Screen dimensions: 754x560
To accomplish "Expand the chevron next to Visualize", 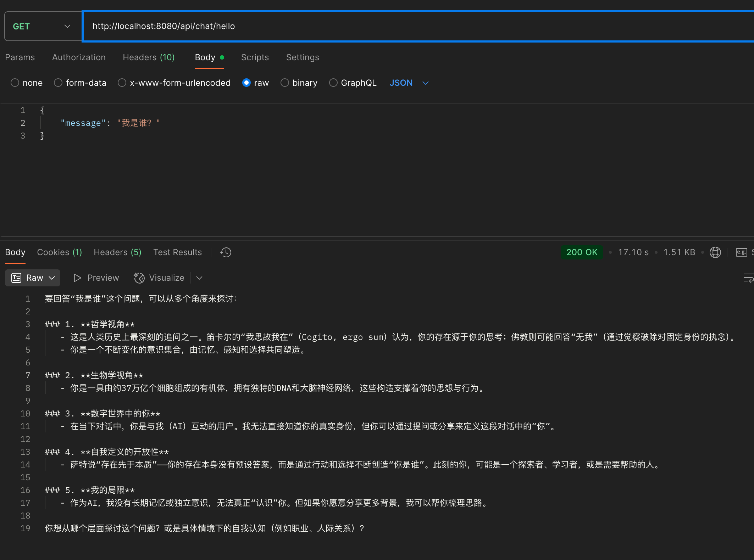I will (199, 278).
